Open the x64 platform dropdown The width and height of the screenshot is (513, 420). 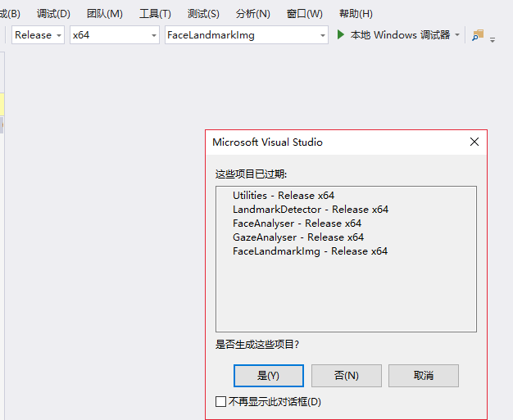154,35
